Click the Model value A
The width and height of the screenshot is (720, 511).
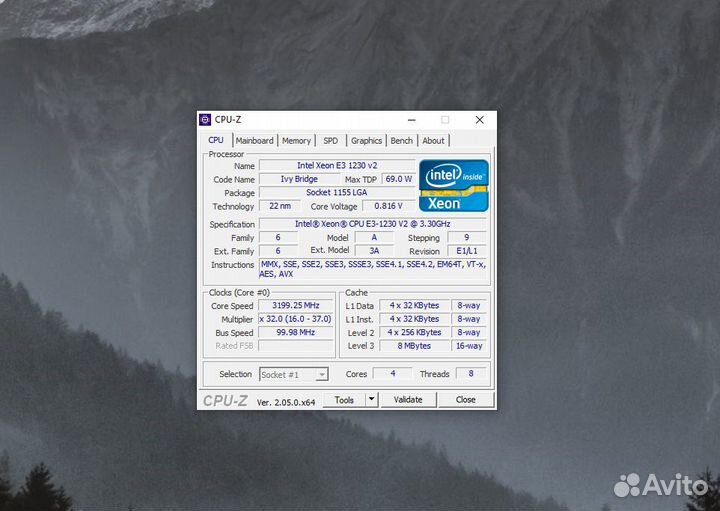coord(374,237)
